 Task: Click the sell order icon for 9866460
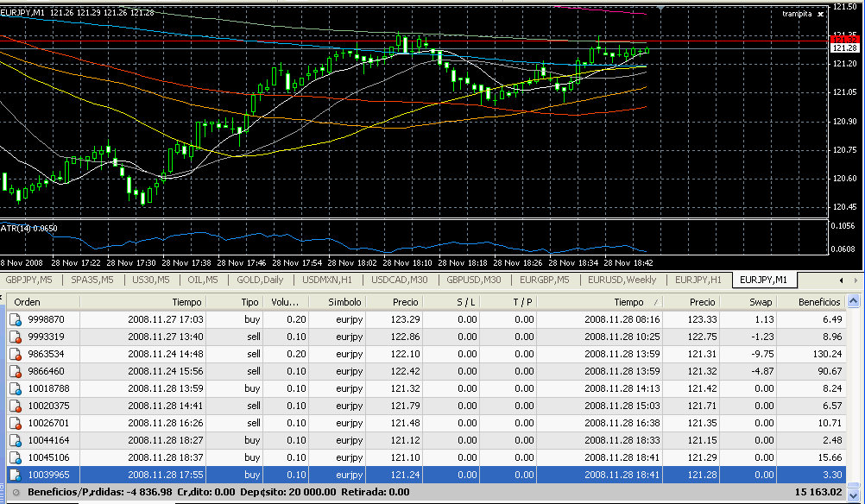click(x=16, y=372)
